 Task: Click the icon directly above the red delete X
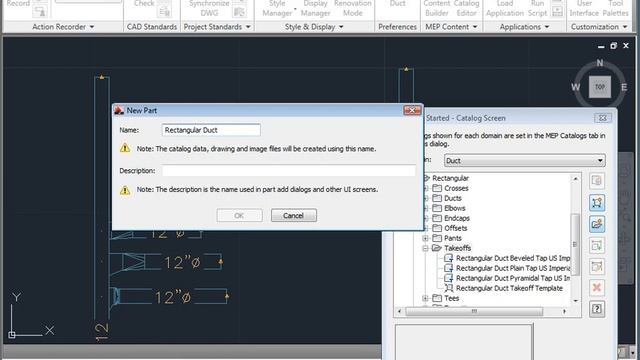(x=597, y=267)
